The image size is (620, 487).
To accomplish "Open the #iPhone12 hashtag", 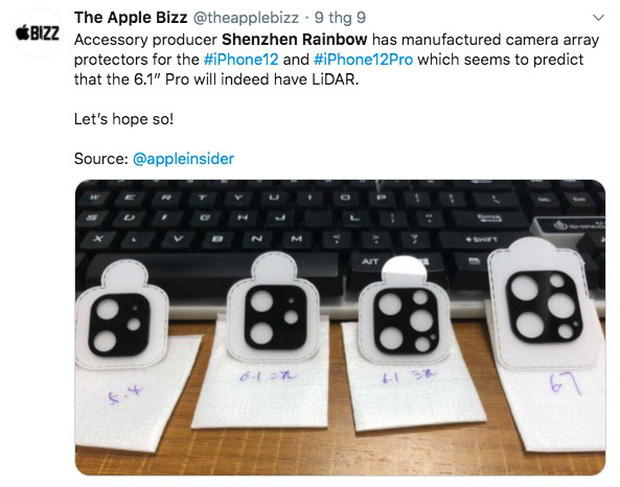I will point(241,60).
